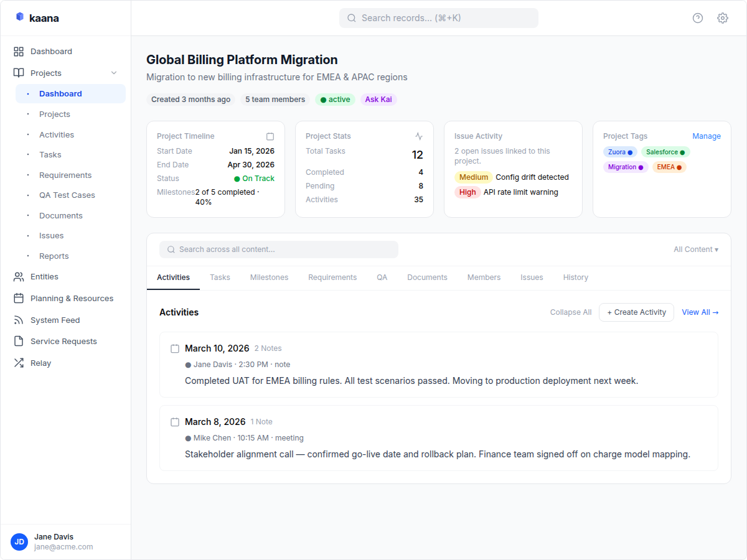Click Collapse All for activities

570,312
